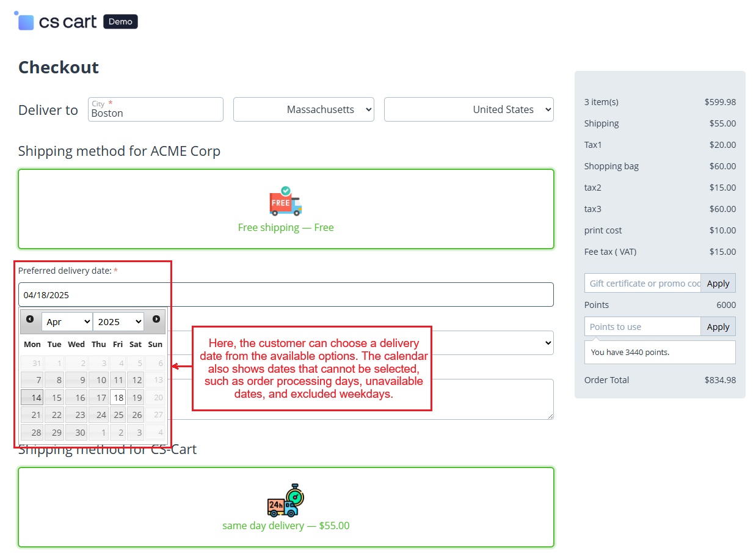Screen dimensions: 756x553
Task: Apply the reward points to use
Action: click(718, 327)
